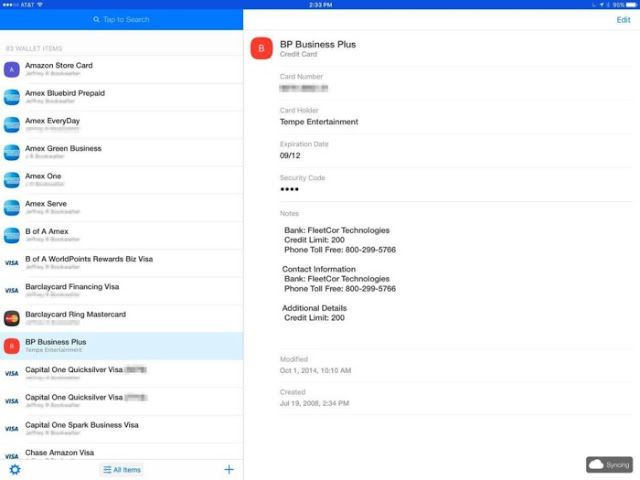The image size is (640, 480).
Task: Open the All Items category selector
Action: (x=122, y=470)
